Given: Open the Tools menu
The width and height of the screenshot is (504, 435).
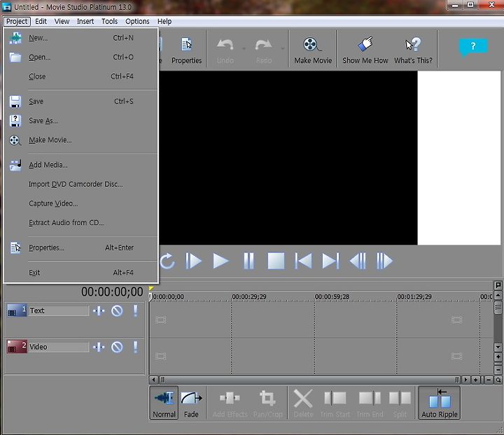Looking at the screenshot, I should [x=110, y=22].
